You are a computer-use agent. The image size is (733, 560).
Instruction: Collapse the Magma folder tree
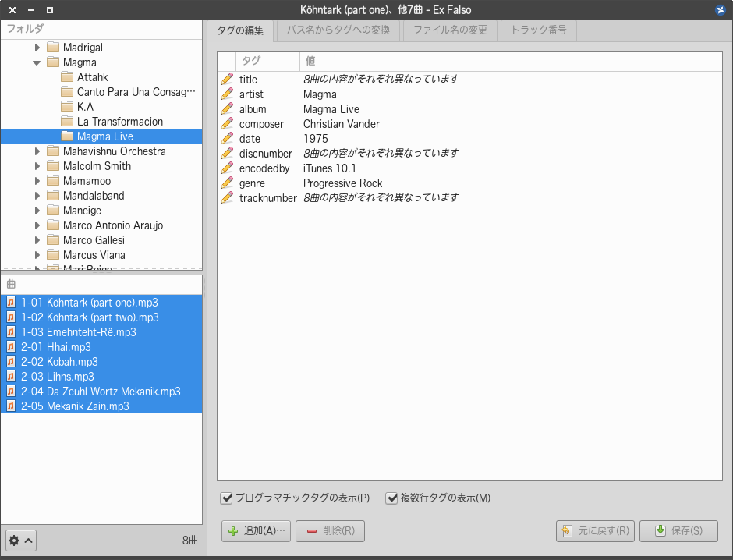point(37,62)
